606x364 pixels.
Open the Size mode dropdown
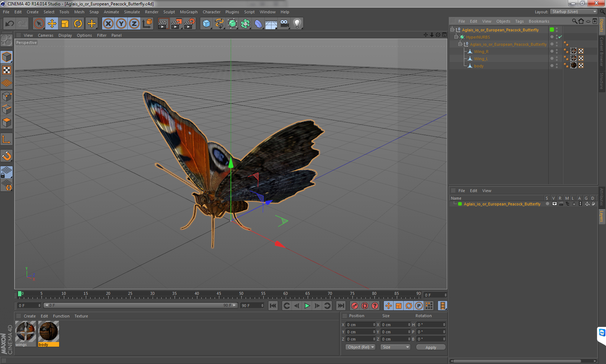click(x=395, y=347)
